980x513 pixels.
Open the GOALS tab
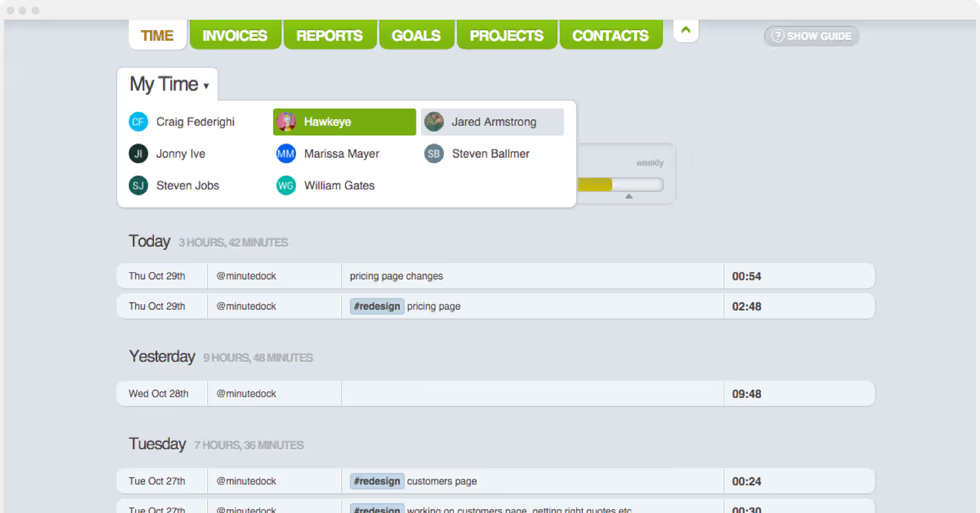click(416, 35)
